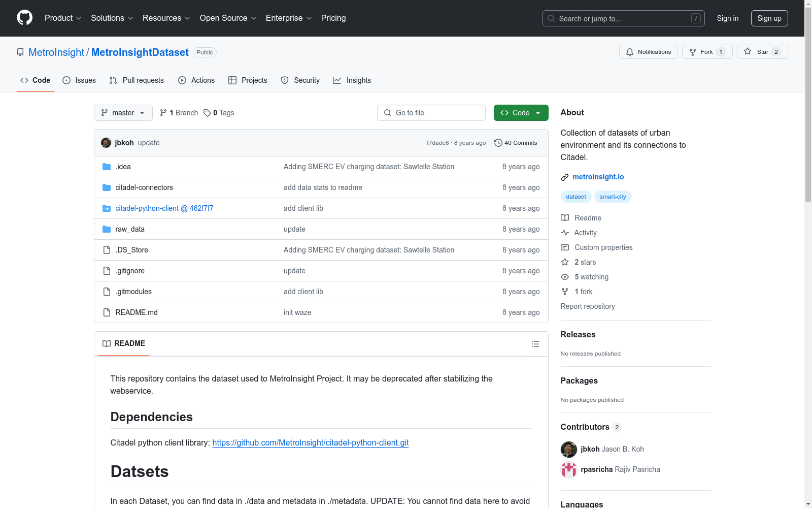
Task: Click the .gitignore file icon
Action: [107, 271]
